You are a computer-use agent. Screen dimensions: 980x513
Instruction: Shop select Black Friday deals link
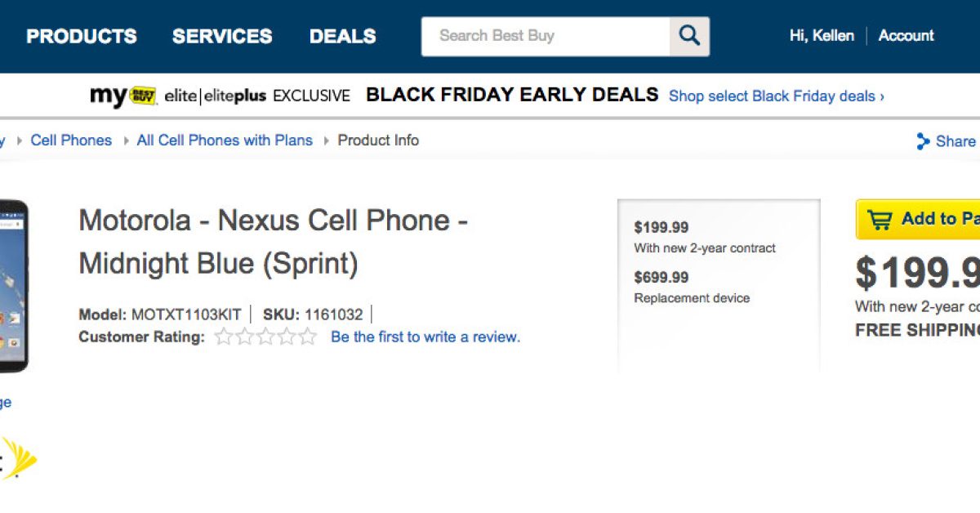pyautogui.click(x=776, y=96)
